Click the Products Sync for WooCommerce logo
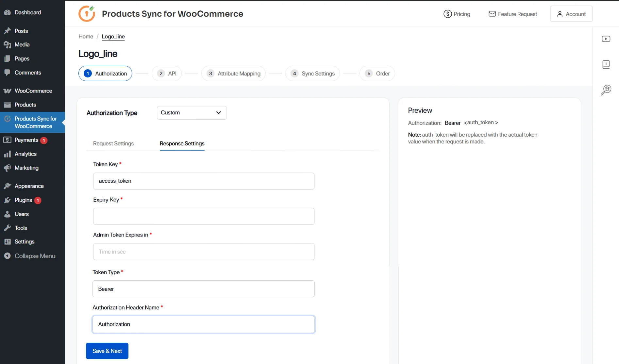 click(x=87, y=13)
